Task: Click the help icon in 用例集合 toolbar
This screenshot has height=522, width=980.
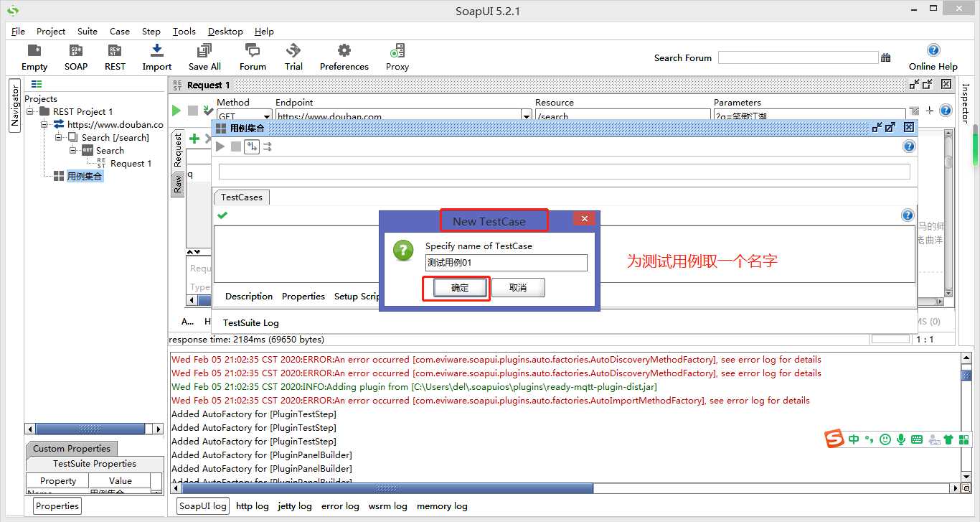Action: click(909, 146)
